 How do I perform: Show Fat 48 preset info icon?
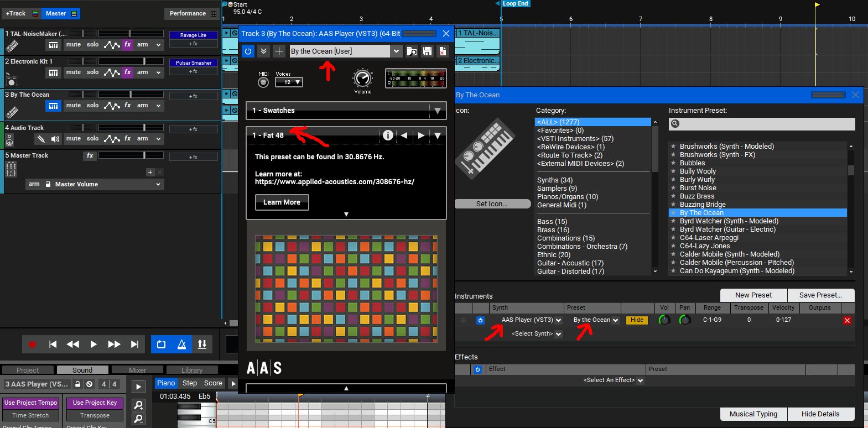(388, 135)
